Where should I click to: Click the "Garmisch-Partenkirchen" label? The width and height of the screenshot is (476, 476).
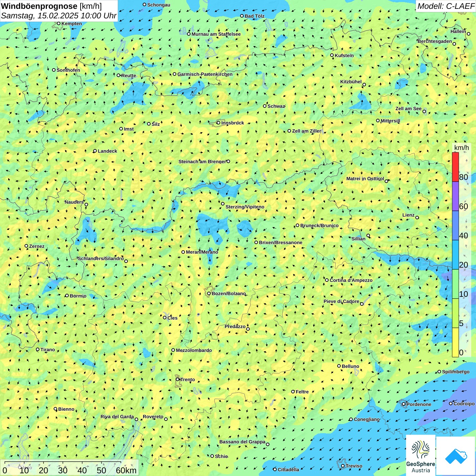click(x=205, y=74)
